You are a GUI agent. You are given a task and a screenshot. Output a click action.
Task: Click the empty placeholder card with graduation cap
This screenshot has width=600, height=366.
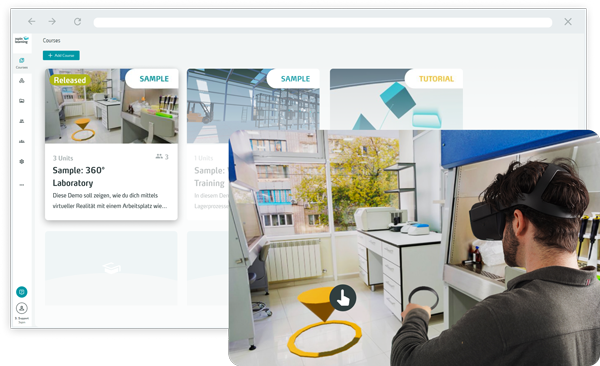pyautogui.click(x=111, y=268)
